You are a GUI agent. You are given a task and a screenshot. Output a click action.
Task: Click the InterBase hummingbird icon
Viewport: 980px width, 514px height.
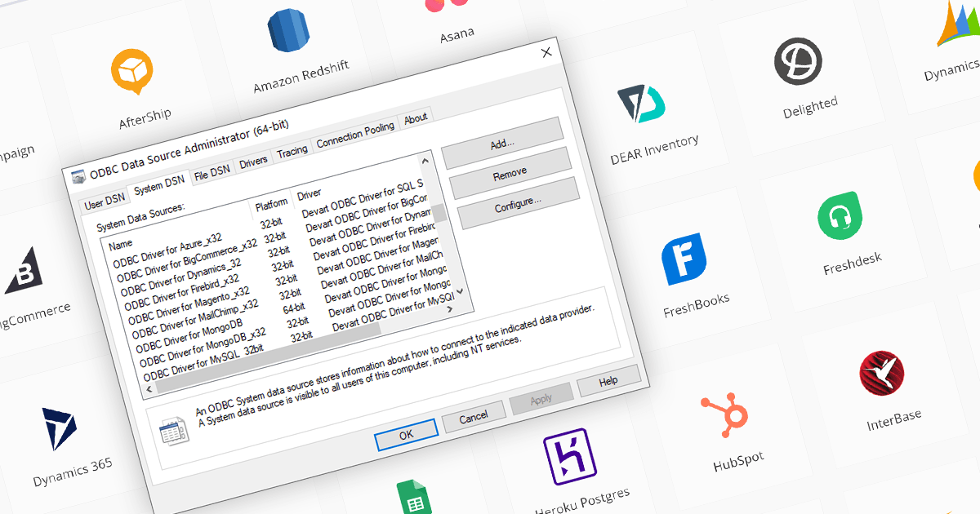(882, 373)
